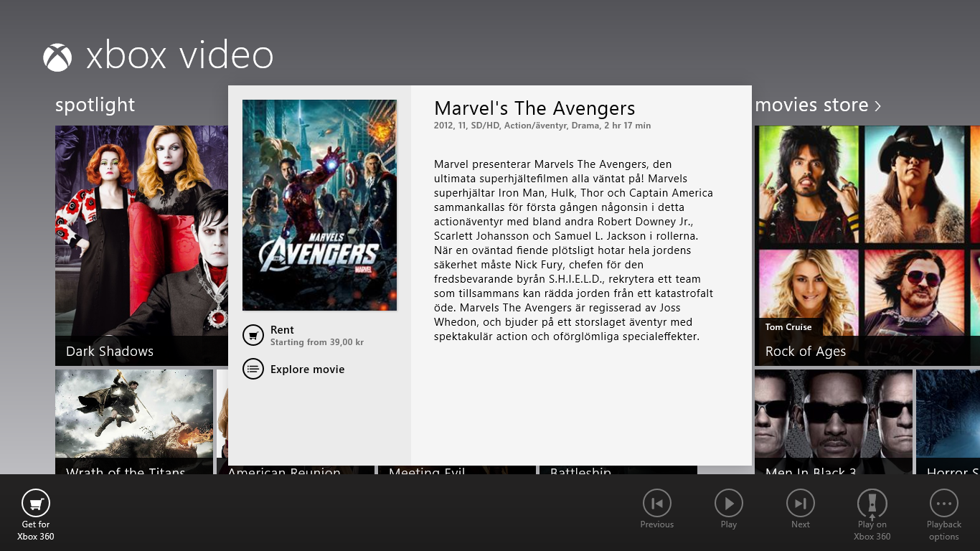Screen dimensions: 980x551
Task: Open the Men In Black 3 tile
Action: tap(834, 422)
